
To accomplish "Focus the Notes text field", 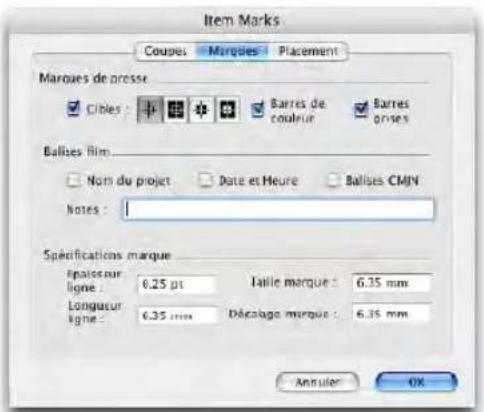I will coord(278,210).
